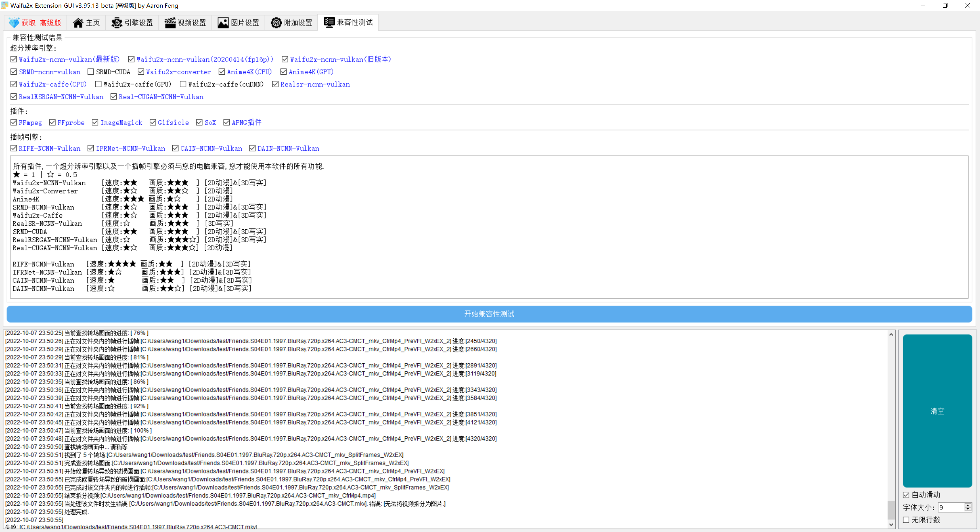The height and width of the screenshot is (532, 980).
Task: Uncheck the DAIN-NCNN-Vulkan frame interpolation engine
Action: pyautogui.click(x=253, y=148)
